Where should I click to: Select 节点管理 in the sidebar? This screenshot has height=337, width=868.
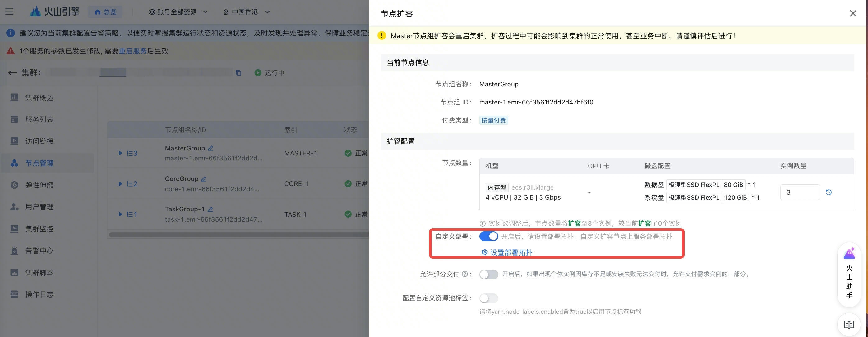click(x=47, y=163)
